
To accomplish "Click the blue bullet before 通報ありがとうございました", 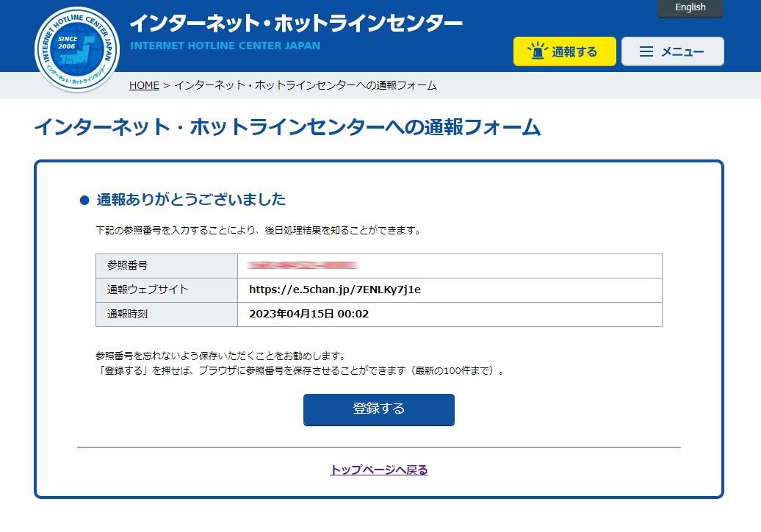I will [x=84, y=201].
